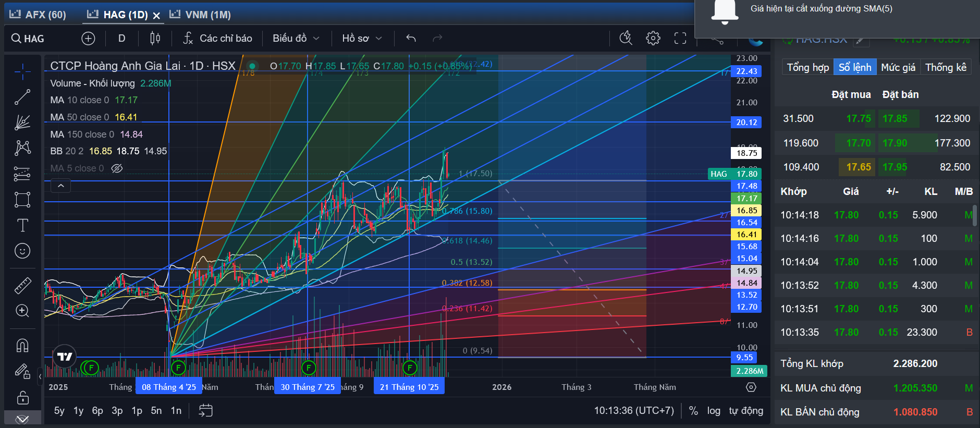Open the candlestick chart style selector
Image resolution: width=980 pixels, height=428 pixels.
point(155,38)
